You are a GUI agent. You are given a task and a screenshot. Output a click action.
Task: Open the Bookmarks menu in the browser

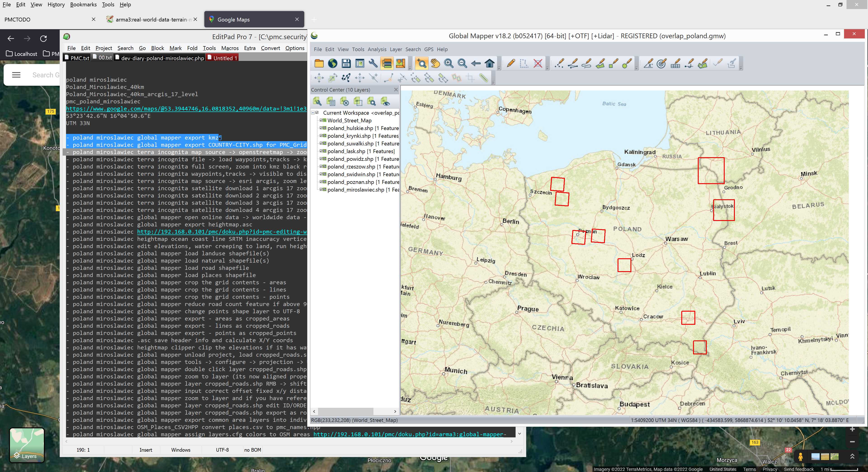[83, 4]
